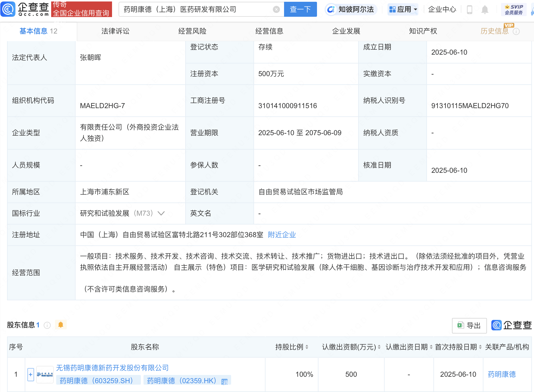Open the 附近企业 link

tap(281, 235)
